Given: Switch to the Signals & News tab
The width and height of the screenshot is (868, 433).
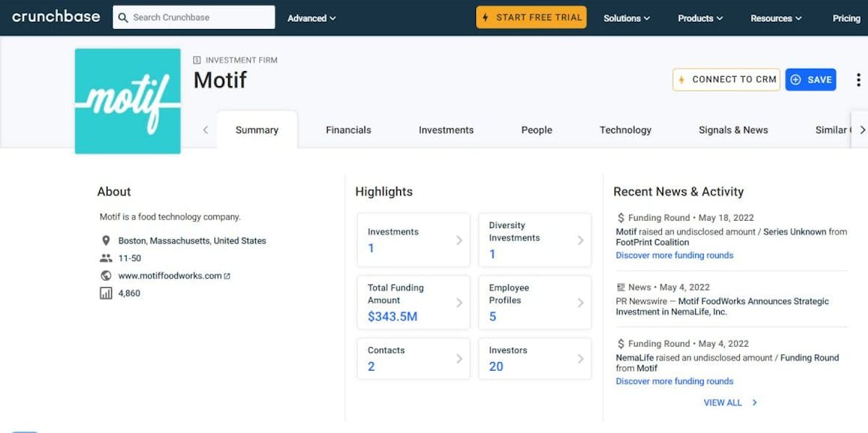Looking at the screenshot, I should (733, 130).
